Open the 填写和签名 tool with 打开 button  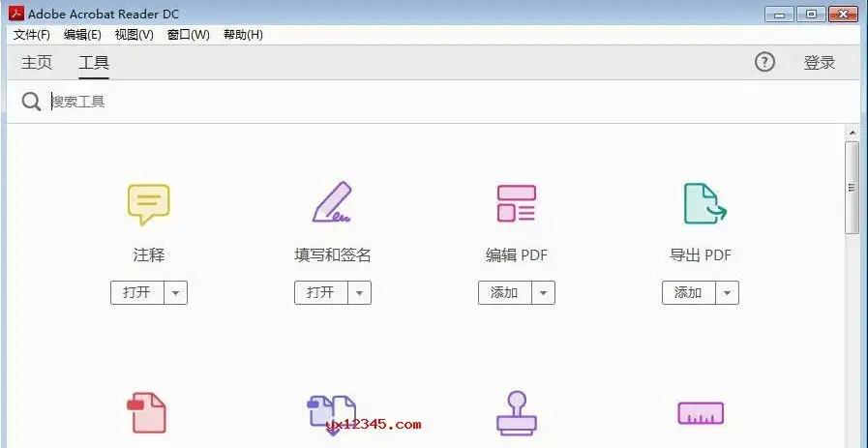click(x=321, y=292)
